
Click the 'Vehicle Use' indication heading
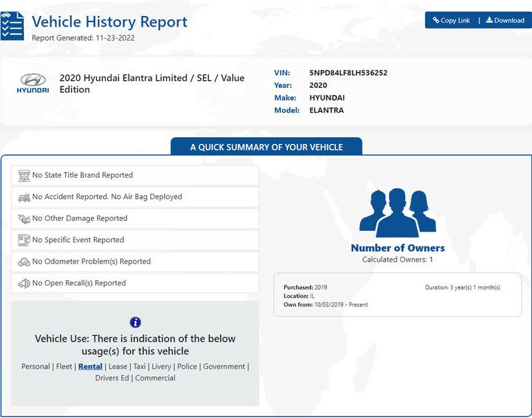135,345
